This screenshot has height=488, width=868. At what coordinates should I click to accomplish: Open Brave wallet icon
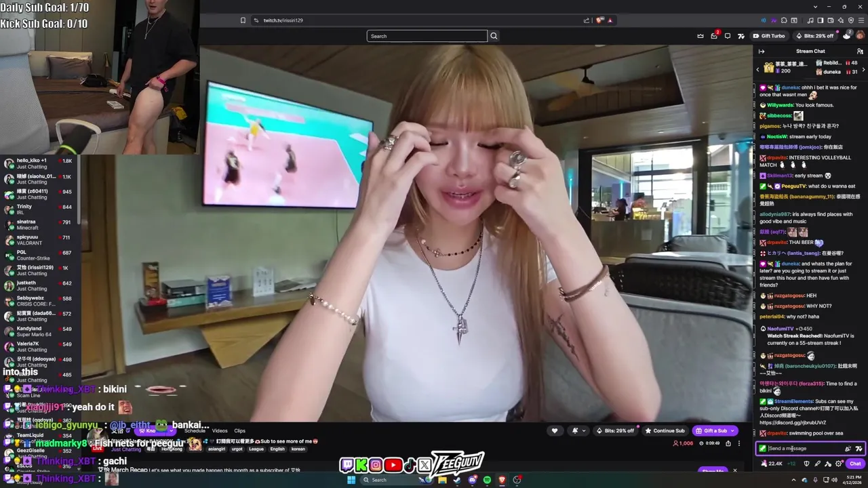831,20
